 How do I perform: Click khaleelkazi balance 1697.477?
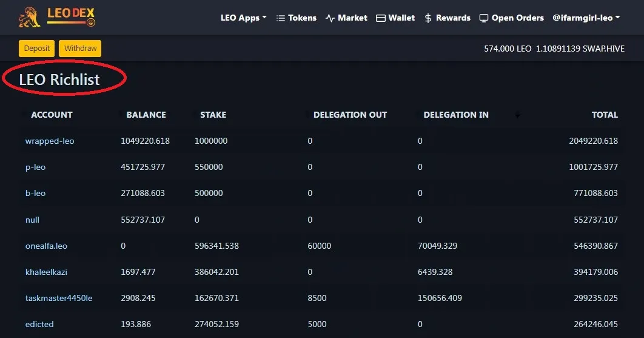coord(138,272)
